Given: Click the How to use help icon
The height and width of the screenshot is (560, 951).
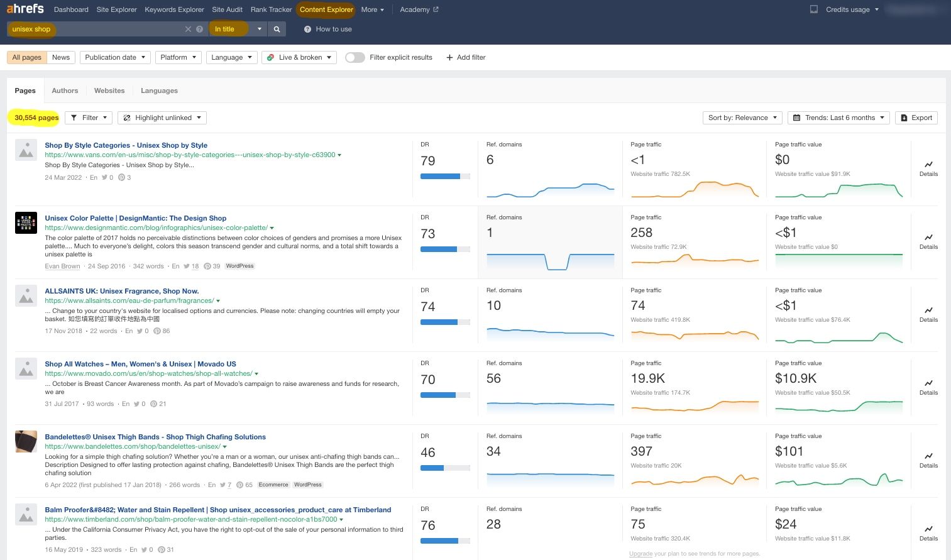Looking at the screenshot, I should coord(307,29).
